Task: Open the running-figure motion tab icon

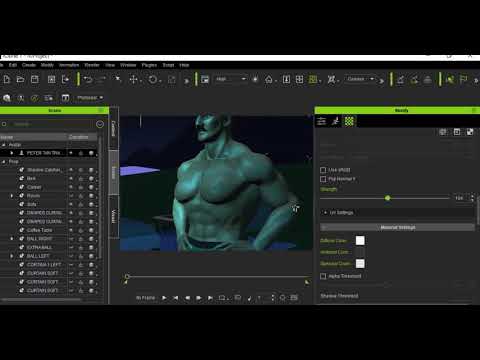Action: [335, 121]
